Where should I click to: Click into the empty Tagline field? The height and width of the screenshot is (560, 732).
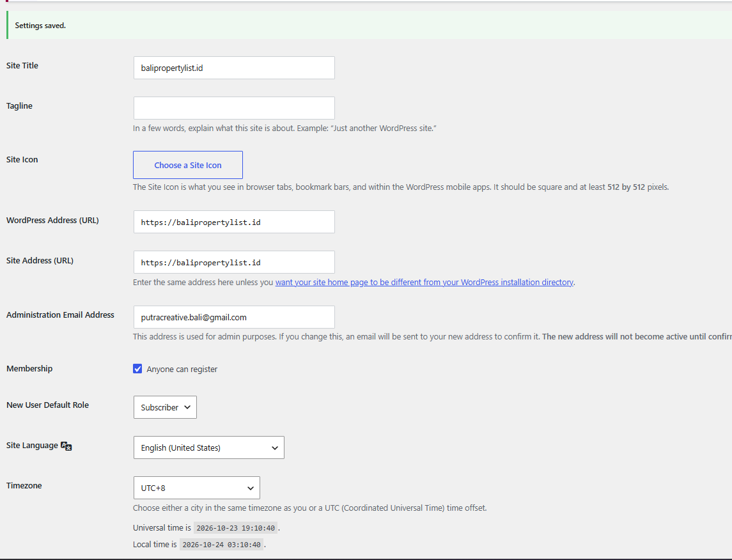pyautogui.click(x=234, y=108)
